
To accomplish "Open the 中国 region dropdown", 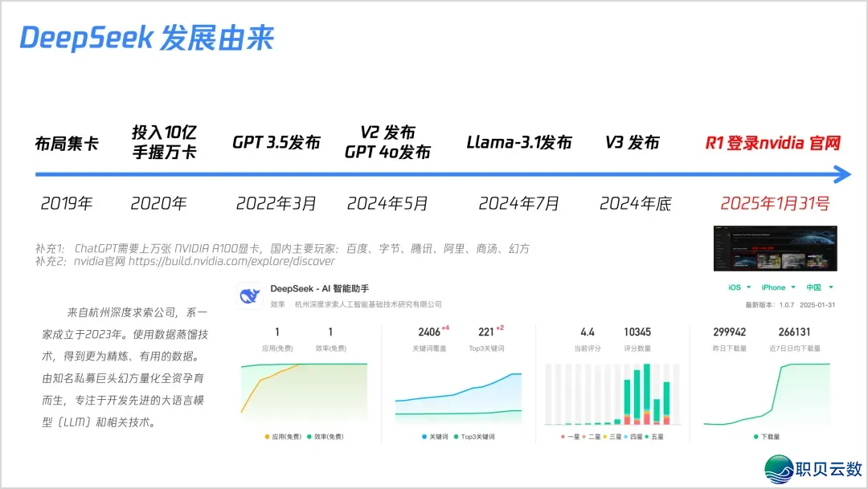I will point(819,287).
